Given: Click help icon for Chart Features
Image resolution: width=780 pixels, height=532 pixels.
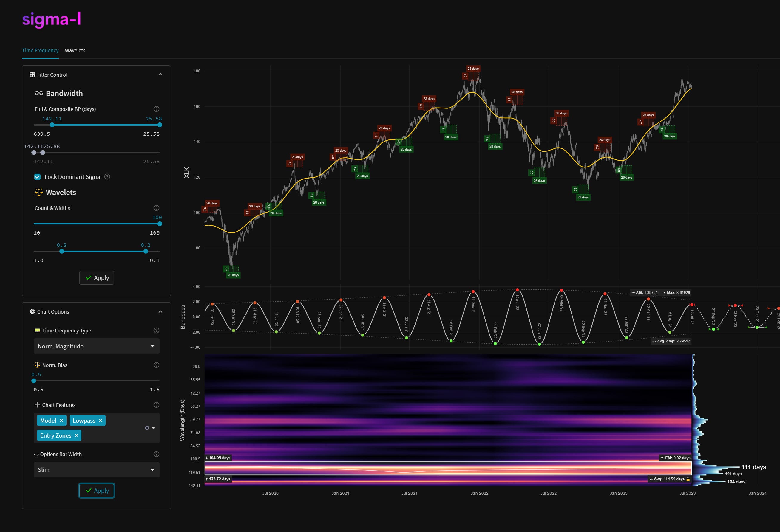Looking at the screenshot, I should (156, 405).
